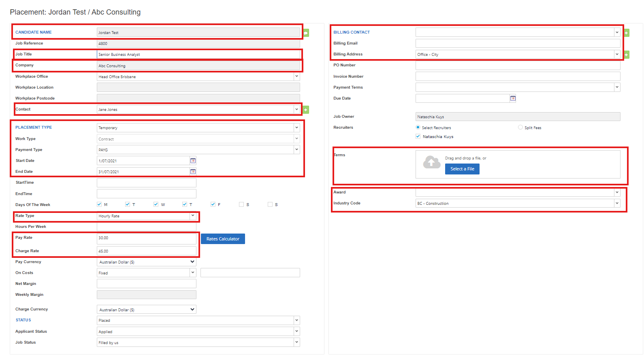Select the Split Fees radio button
This screenshot has height=357, width=644.
pyautogui.click(x=520, y=127)
